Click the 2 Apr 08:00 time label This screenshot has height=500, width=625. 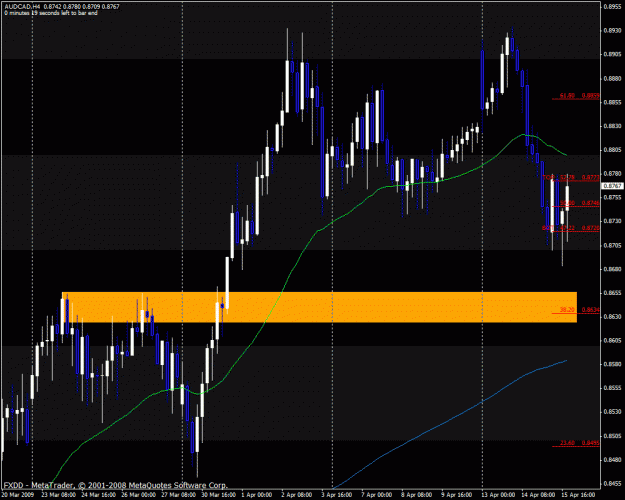point(297,495)
